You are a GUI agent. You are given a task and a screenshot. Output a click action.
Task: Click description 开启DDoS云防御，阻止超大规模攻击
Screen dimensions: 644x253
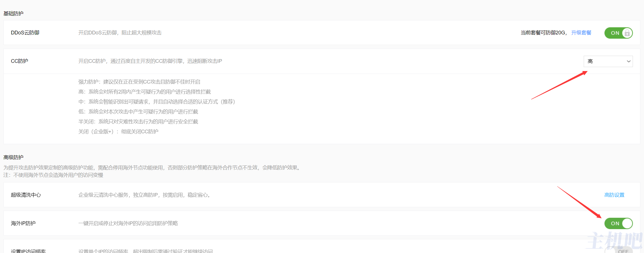coord(120,33)
